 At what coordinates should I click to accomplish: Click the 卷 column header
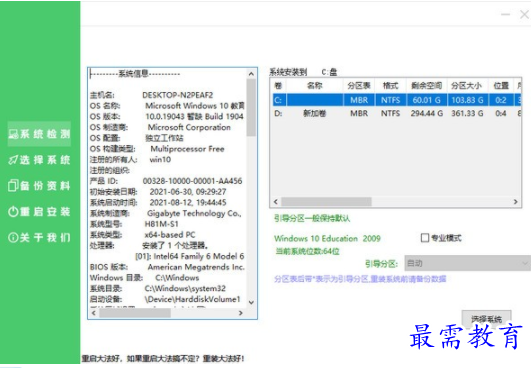tap(278, 86)
